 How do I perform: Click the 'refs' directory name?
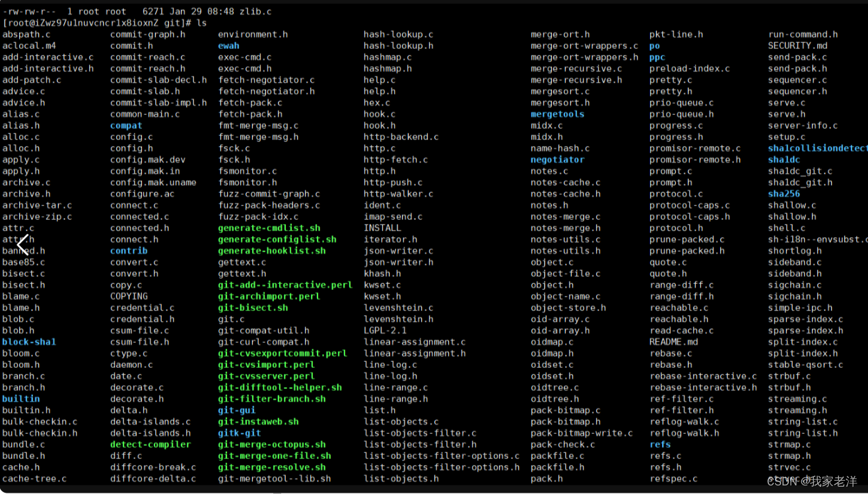(660, 444)
